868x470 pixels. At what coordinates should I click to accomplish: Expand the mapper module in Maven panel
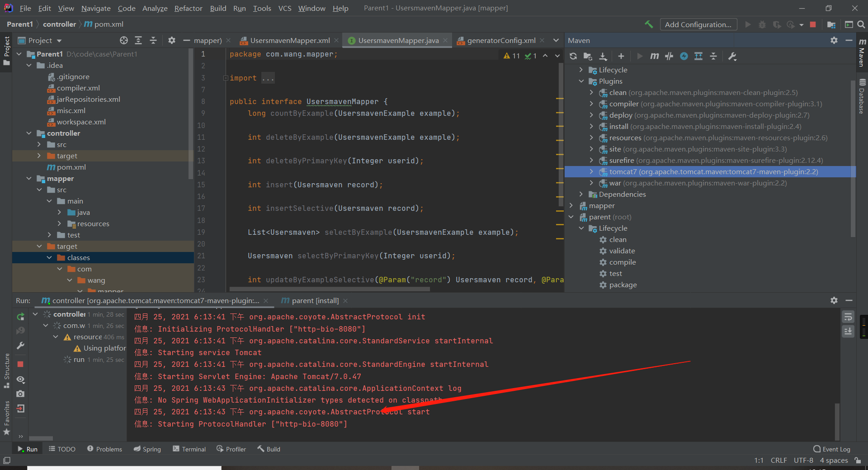[x=571, y=205]
